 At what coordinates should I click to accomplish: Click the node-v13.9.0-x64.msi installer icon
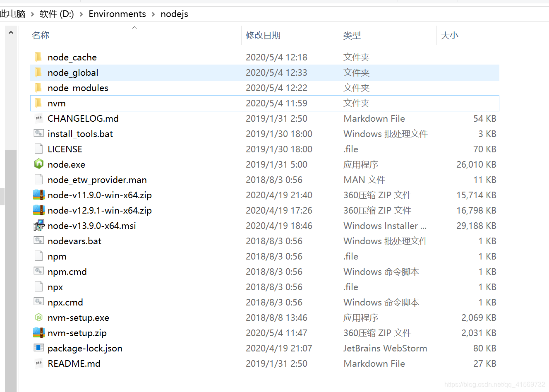point(38,225)
